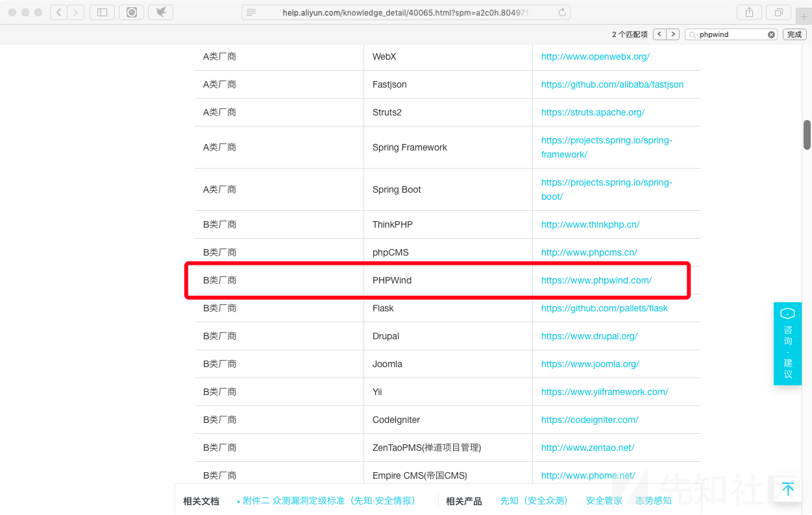Open 安全管家 related product link
This screenshot has height=515, width=812.
(x=604, y=501)
